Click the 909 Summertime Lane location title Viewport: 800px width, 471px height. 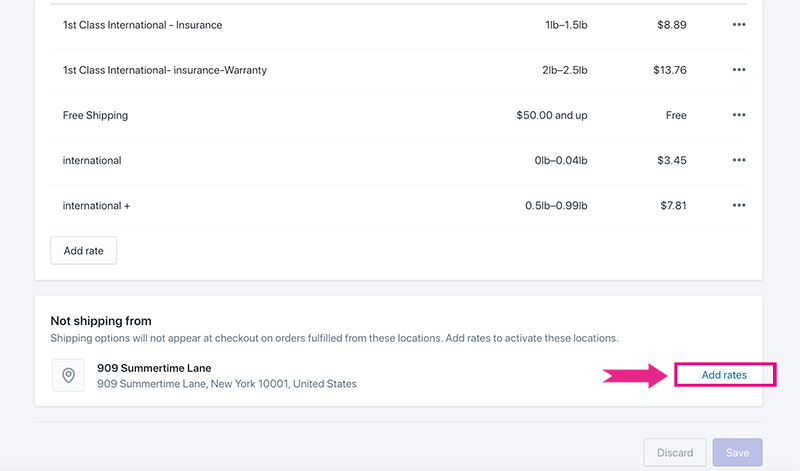154,368
